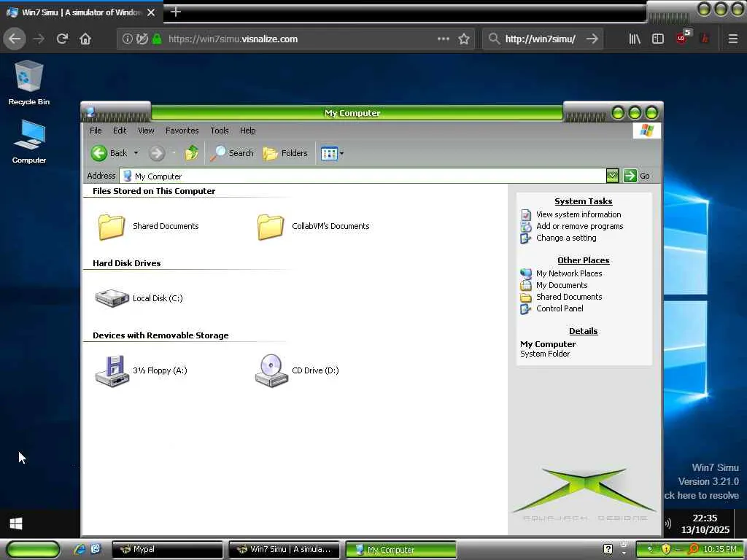Click the greyed Forward arrow in My Computer
This screenshot has height=560, width=747.
point(156,153)
